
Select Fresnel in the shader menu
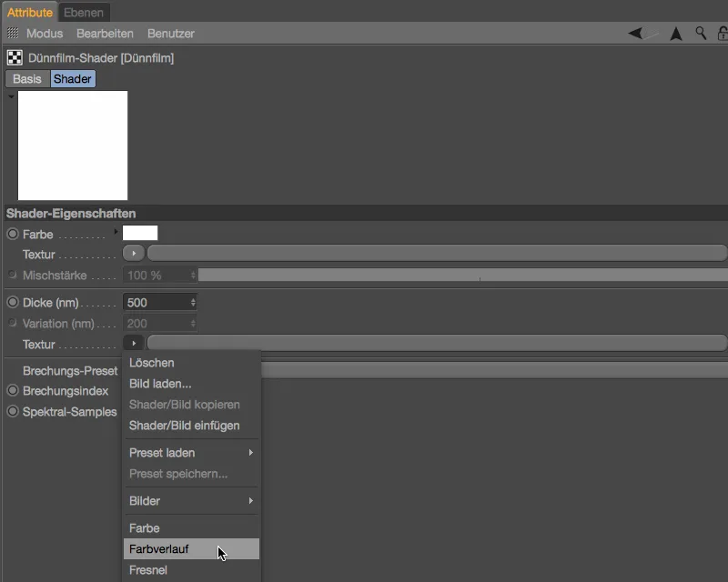[x=191, y=570]
